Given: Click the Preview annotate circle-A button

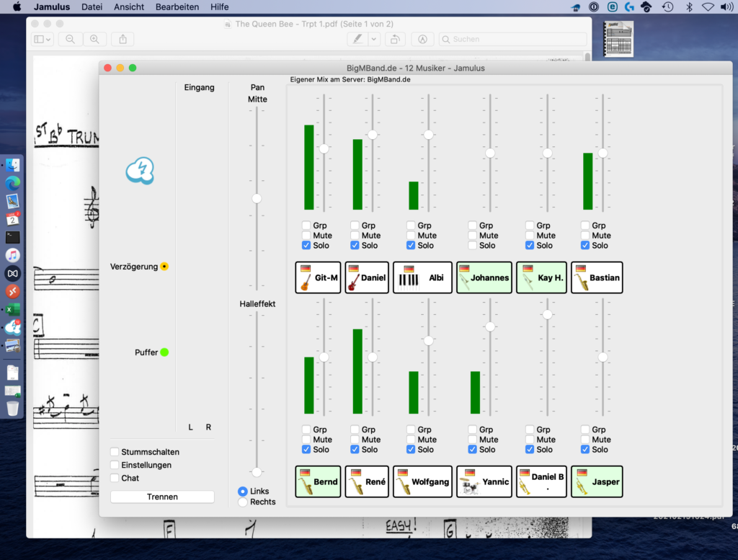Looking at the screenshot, I should pyautogui.click(x=422, y=39).
